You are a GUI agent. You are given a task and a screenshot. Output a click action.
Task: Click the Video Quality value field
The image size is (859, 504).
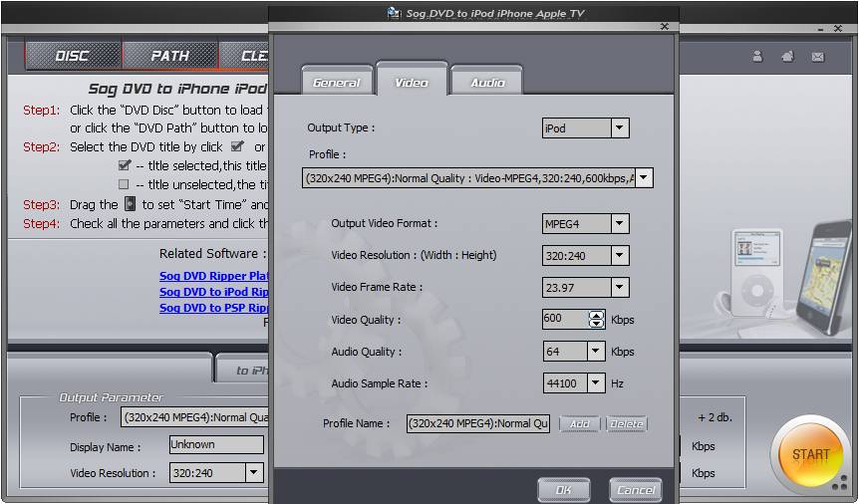tap(565, 319)
